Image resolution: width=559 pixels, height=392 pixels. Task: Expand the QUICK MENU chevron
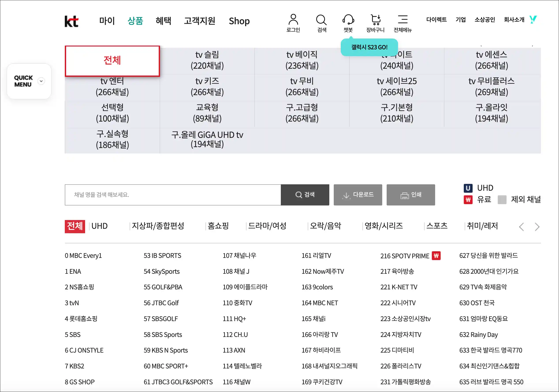41,81
